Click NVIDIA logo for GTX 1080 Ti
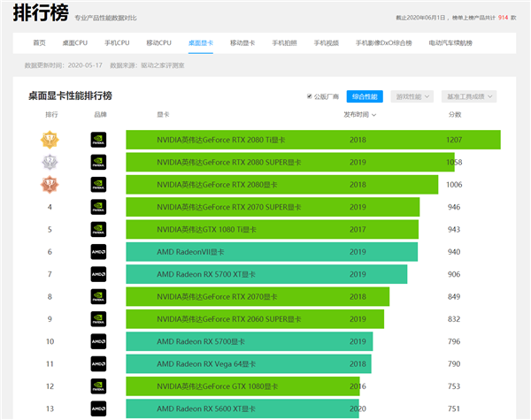The image size is (531, 420). point(98,230)
